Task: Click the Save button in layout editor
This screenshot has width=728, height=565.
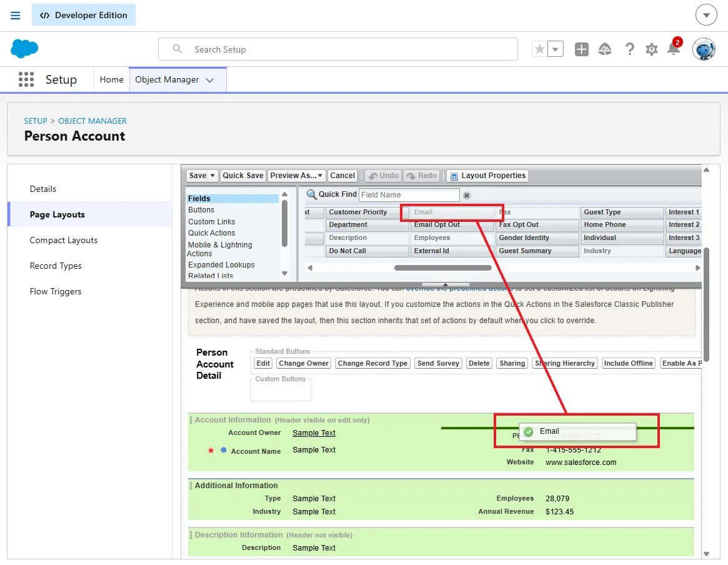Action: pyautogui.click(x=197, y=176)
